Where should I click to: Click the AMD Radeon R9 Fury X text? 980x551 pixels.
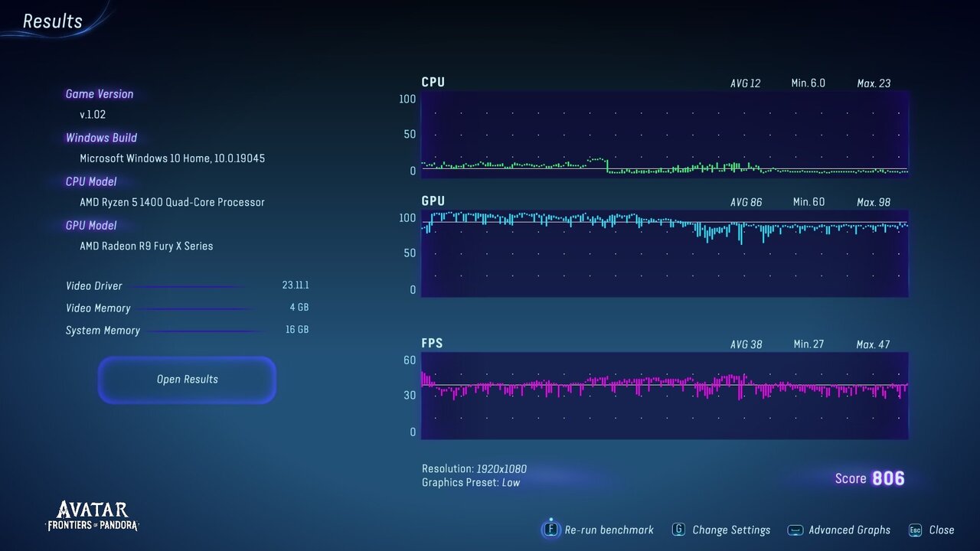[146, 246]
